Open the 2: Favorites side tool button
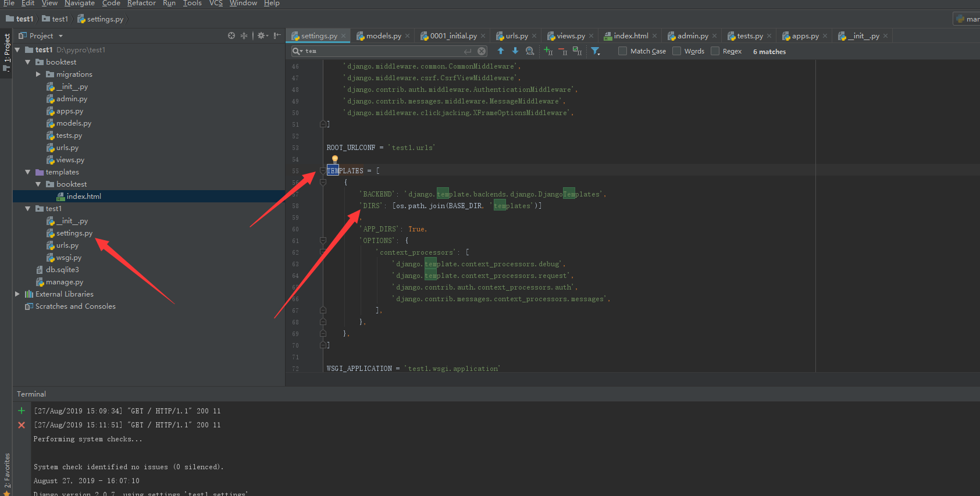 pos(6,474)
